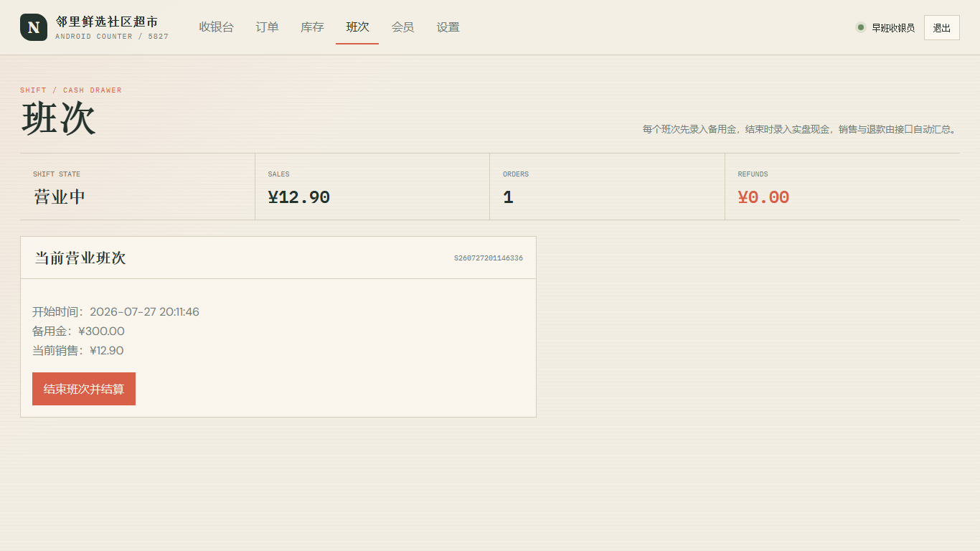Open the 会员 tab

coord(402,27)
